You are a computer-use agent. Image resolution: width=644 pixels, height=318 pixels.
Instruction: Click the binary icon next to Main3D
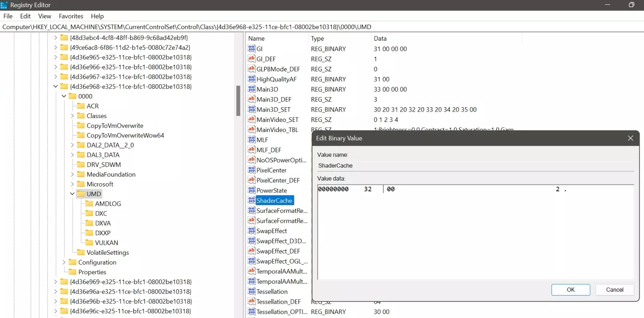pyautogui.click(x=251, y=89)
